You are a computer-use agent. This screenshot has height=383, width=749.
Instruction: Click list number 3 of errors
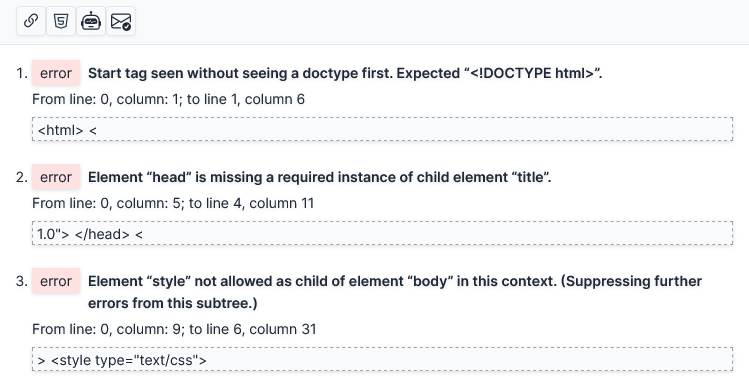[21, 281]
